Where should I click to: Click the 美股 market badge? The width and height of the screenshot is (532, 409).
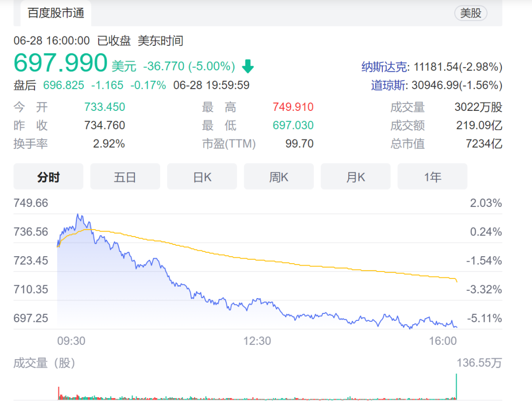(470, 13)
